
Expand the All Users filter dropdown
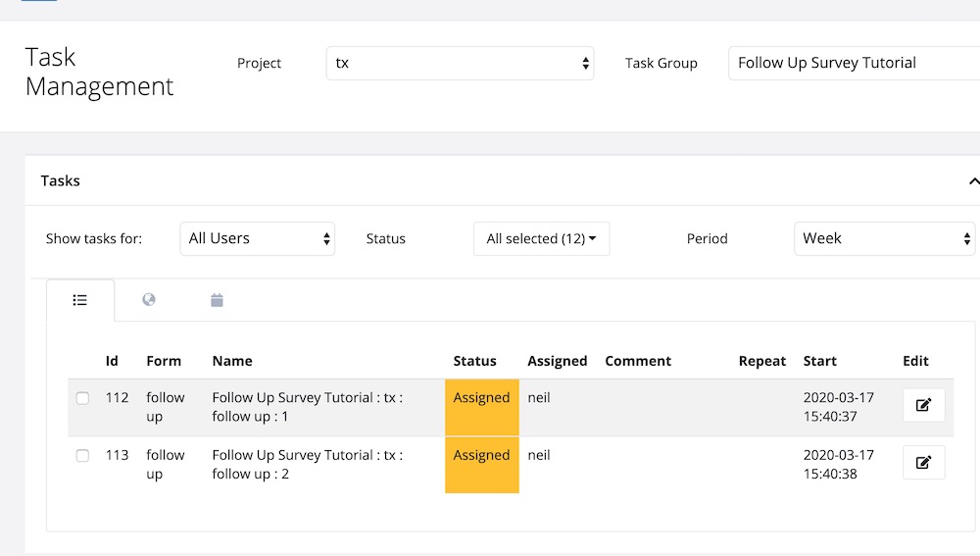click(258, 238)
